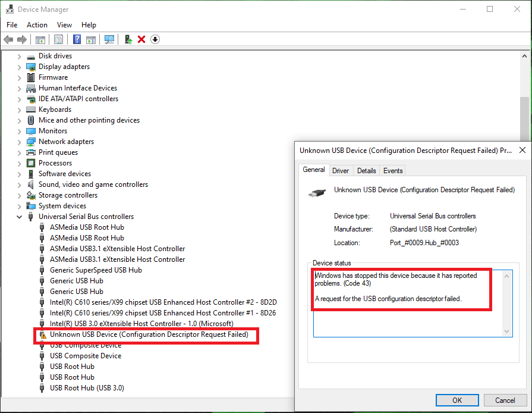Click the Monitors category icon
The width and height of the screenshot is (532, 413).
click(x=31, y=131)
